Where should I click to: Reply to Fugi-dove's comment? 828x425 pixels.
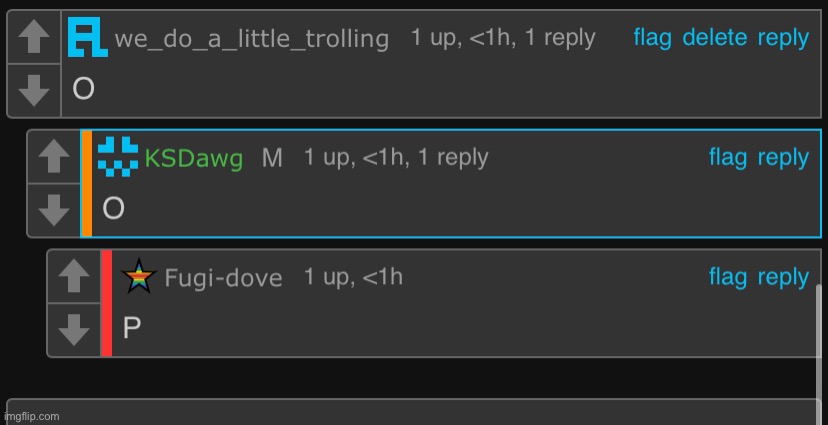point(784,278)
